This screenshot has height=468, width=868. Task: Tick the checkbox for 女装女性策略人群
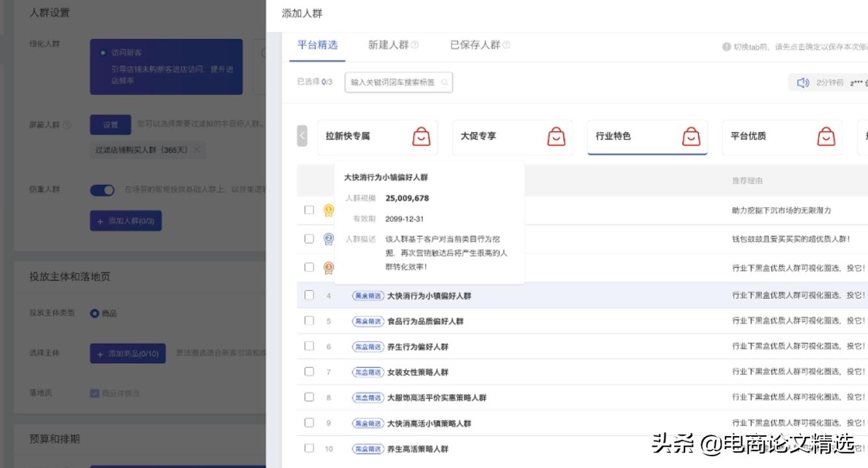tap(309, 372)
